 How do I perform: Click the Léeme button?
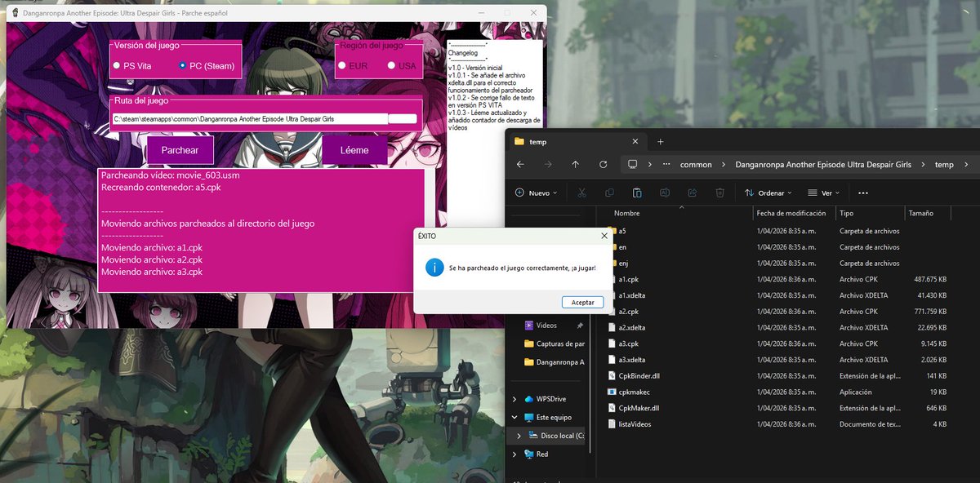[354, 150]
